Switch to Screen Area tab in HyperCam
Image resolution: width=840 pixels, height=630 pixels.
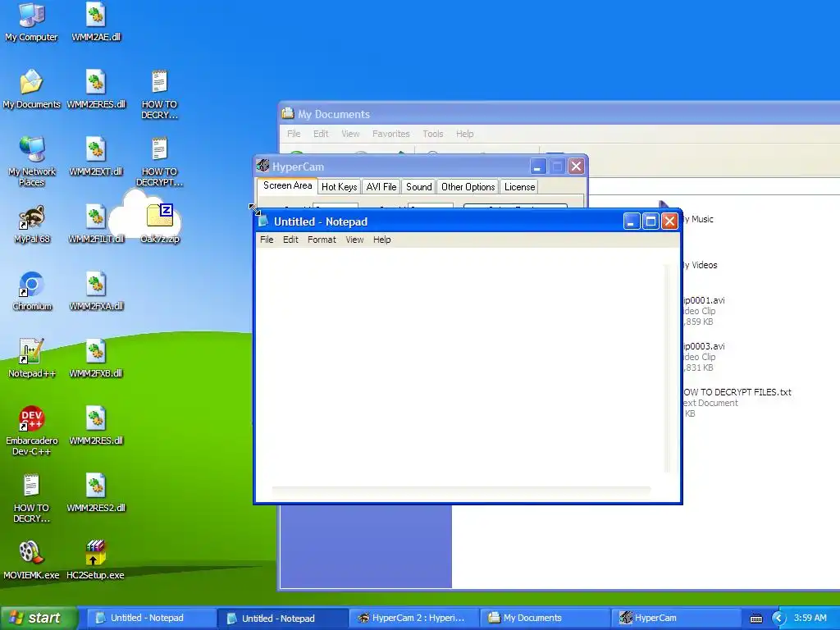[288, 186]
